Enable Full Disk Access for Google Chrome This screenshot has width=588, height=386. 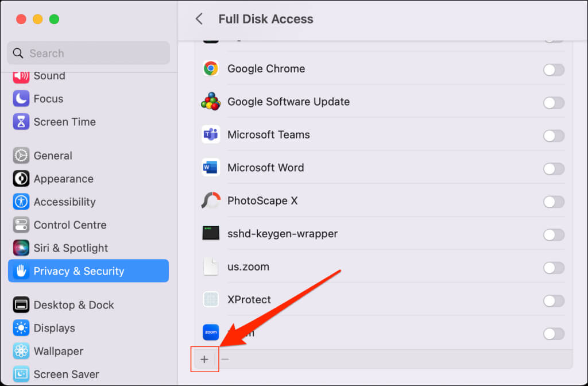coord(554,70)
